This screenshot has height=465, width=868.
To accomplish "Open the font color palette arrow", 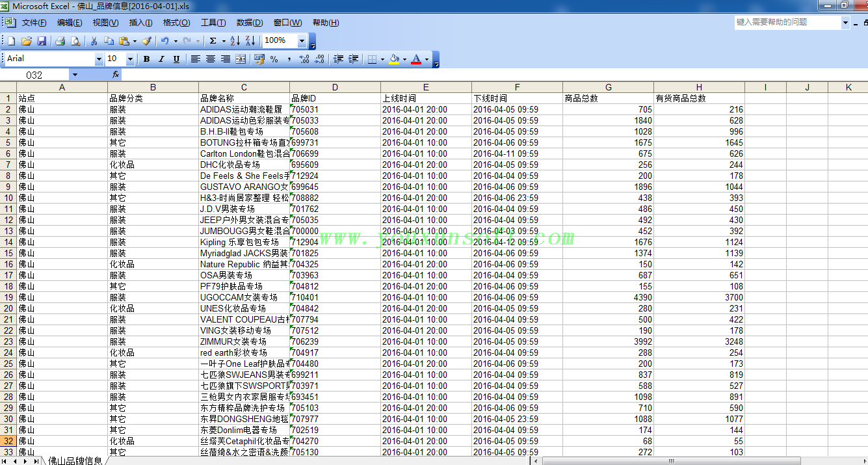I will [427, 59].
